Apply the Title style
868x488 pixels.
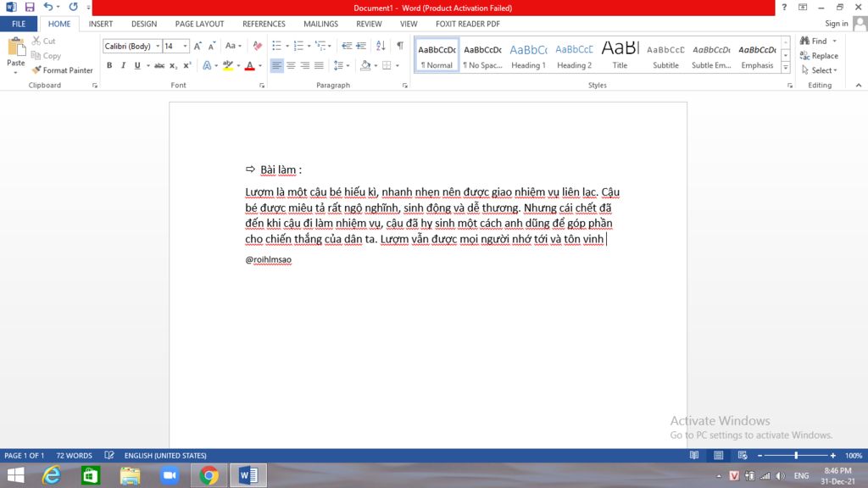click(620, 55)
